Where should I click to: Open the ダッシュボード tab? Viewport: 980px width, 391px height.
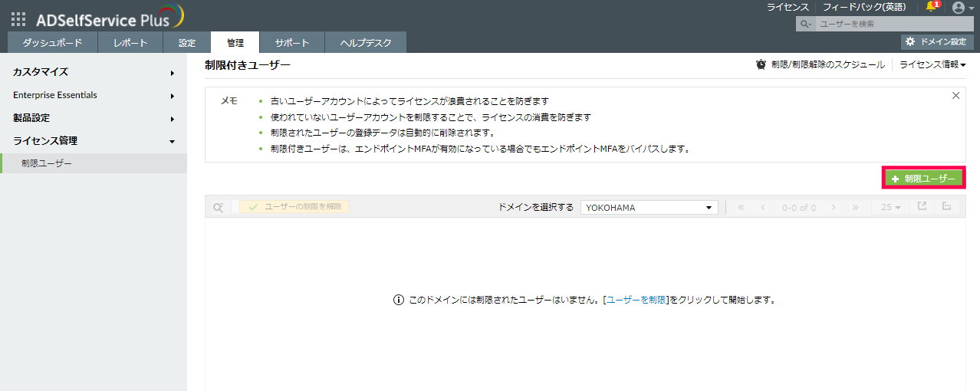(52, 43)
